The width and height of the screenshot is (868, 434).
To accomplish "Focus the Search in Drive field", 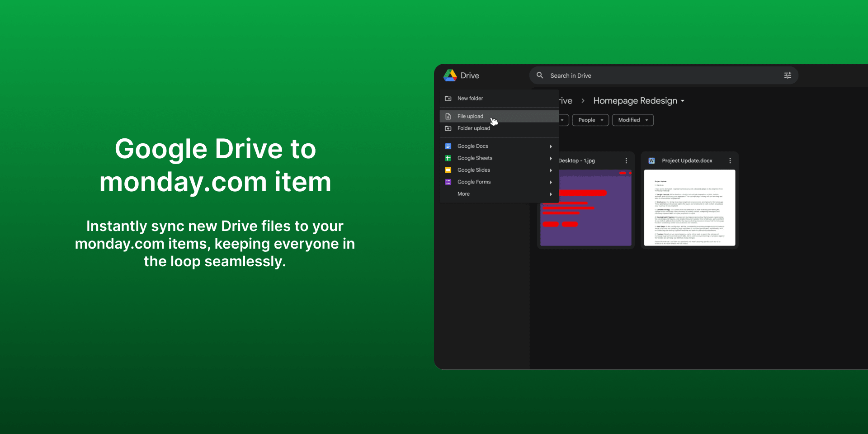I will pos(664,75).
